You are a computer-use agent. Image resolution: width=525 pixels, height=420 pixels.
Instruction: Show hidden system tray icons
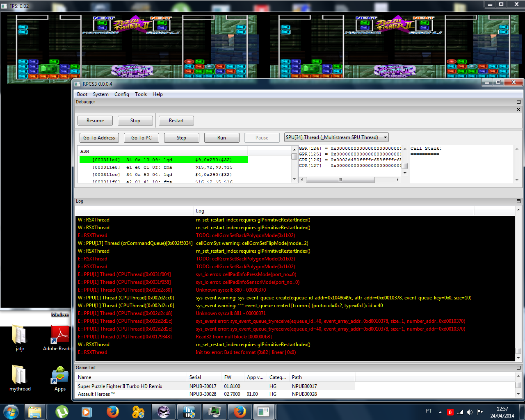[x=440, y=412]
